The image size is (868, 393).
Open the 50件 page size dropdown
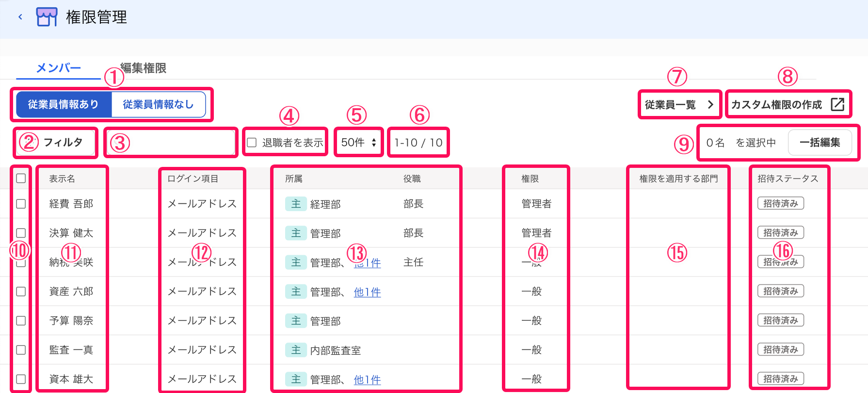coord(359,143)
